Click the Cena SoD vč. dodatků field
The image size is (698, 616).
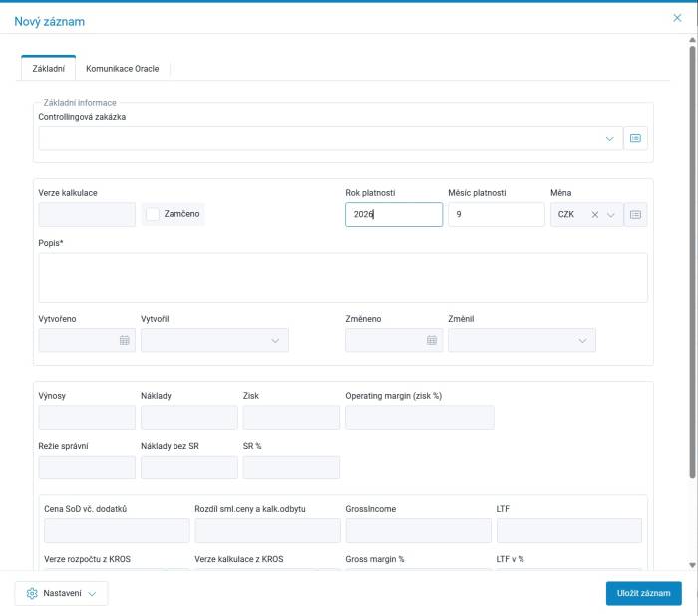click(x=117, y=530)
